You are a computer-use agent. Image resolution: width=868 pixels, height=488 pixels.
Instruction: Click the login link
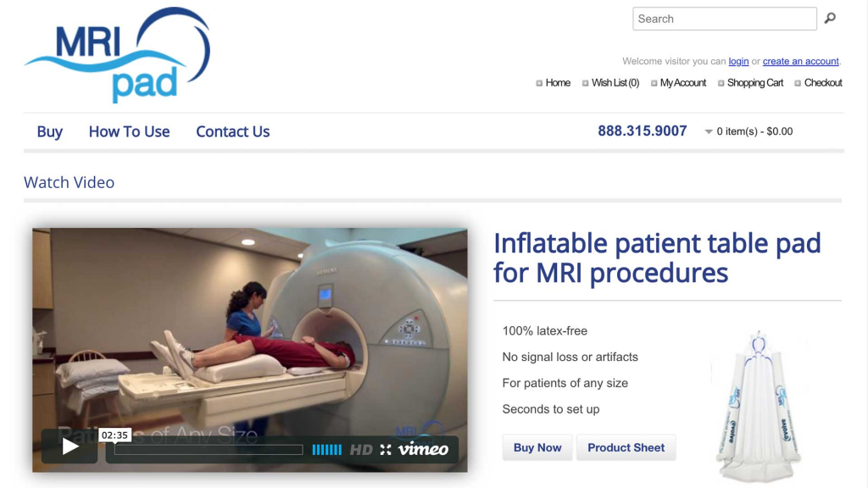[738, 61]
